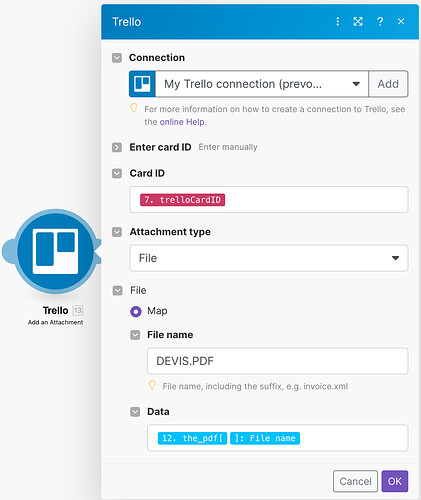Click the ]: File name mapped tag
The width and height of the screenshot is (421, 500).
click(x=265, y=438)
